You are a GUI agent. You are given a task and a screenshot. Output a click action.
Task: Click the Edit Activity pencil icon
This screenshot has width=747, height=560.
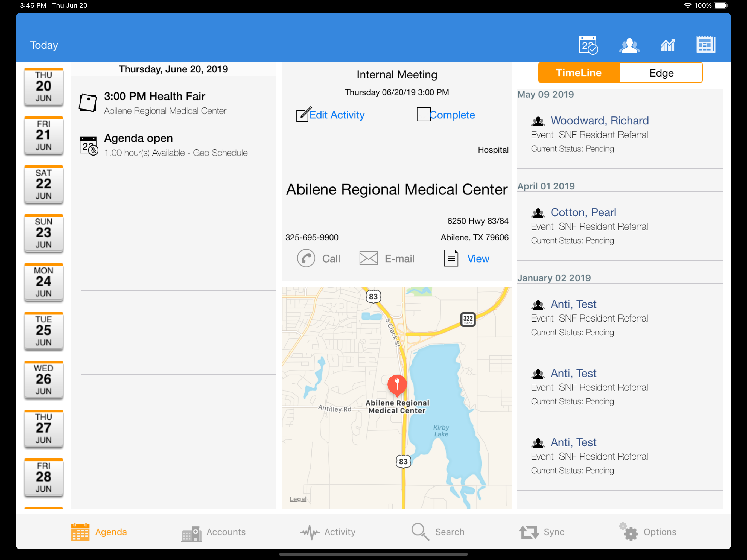pos(304,114)
